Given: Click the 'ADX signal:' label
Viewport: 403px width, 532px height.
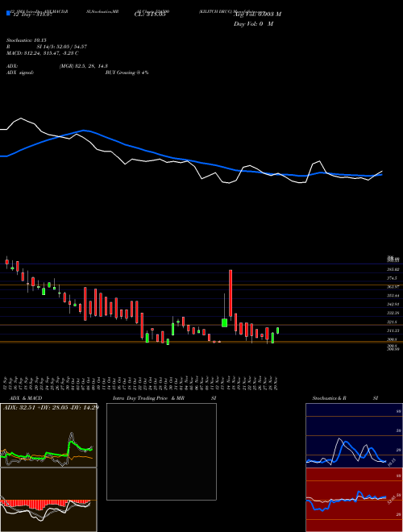Looking at the screenshot, I should (x=20, y=73).
